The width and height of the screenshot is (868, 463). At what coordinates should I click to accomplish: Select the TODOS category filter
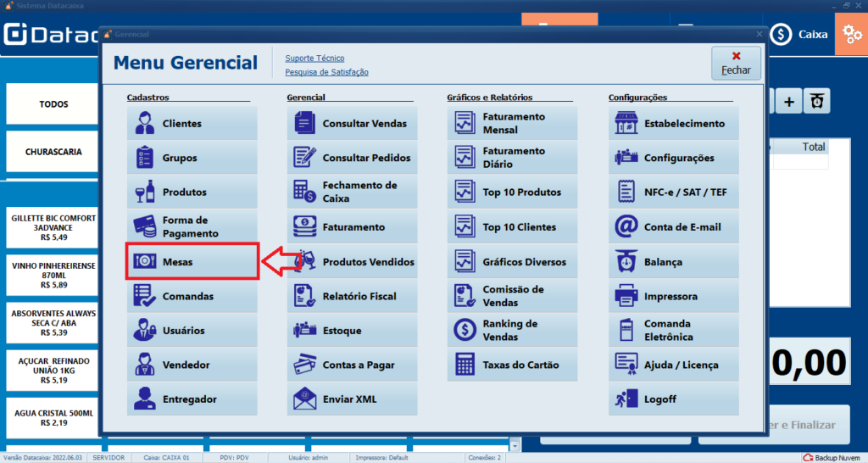[x=53, y=104]
